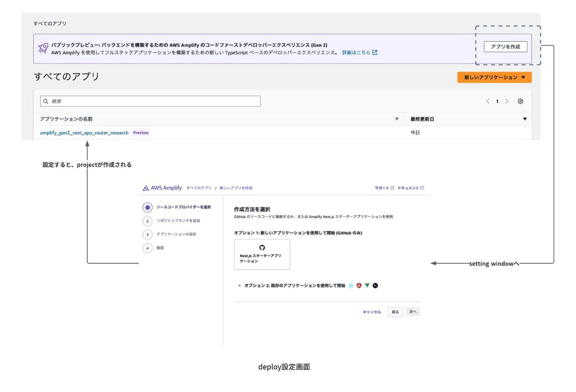Open the 詳細はこちら link

[x=356, y=53]
